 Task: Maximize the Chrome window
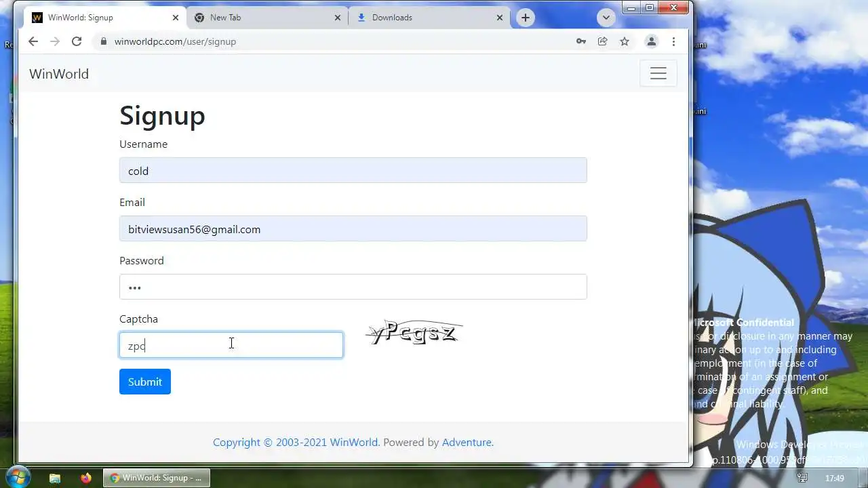(650, 7)
